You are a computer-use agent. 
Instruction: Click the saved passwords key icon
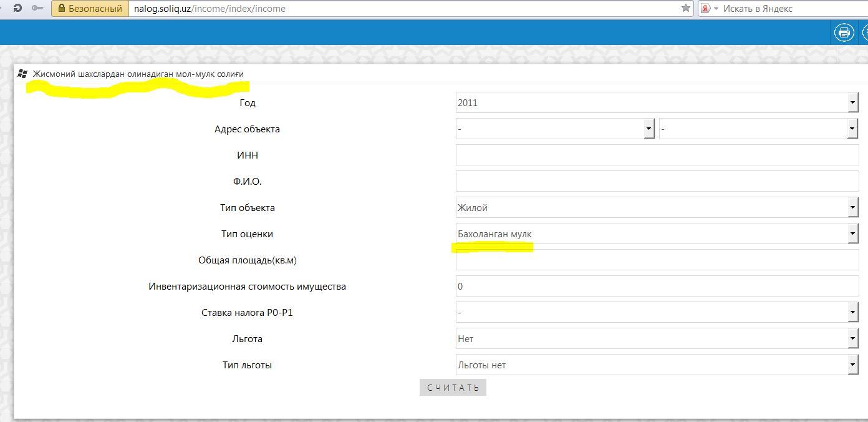pos(37,8)
